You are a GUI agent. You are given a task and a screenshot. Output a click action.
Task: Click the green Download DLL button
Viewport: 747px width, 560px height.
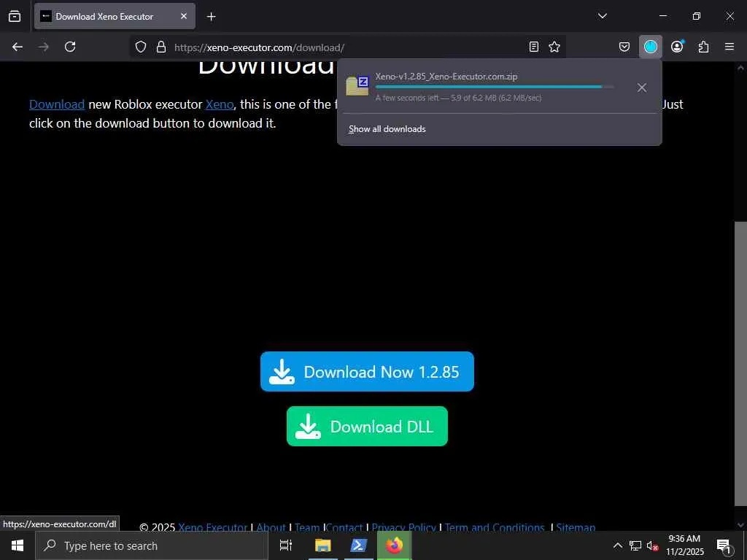tap(367, 426)
